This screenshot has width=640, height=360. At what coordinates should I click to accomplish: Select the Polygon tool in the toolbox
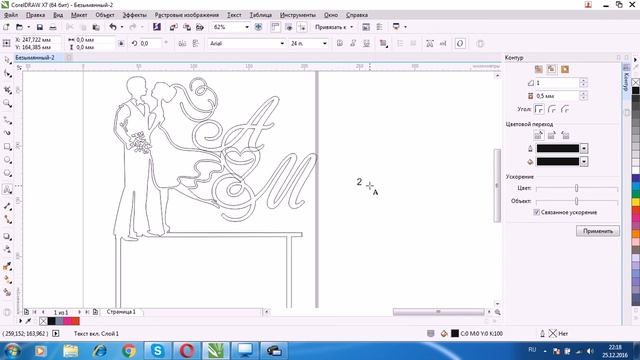[x=7, y=173]
